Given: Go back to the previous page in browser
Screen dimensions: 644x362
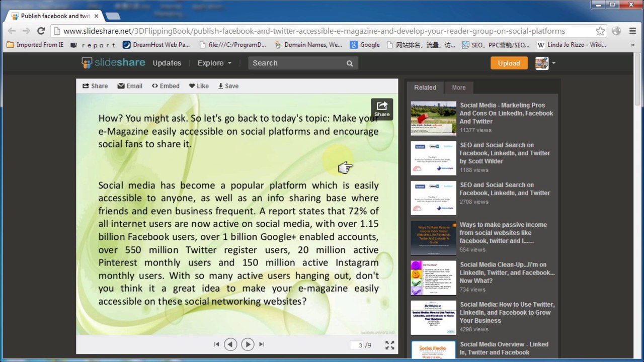Looking at the screenshot, I should pos(12,31).
